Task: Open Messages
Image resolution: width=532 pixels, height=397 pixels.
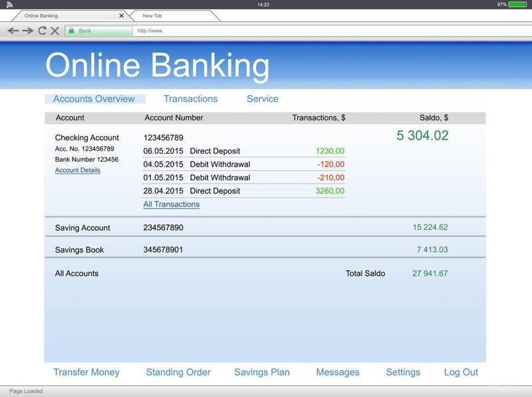Action: click(338, 372)
